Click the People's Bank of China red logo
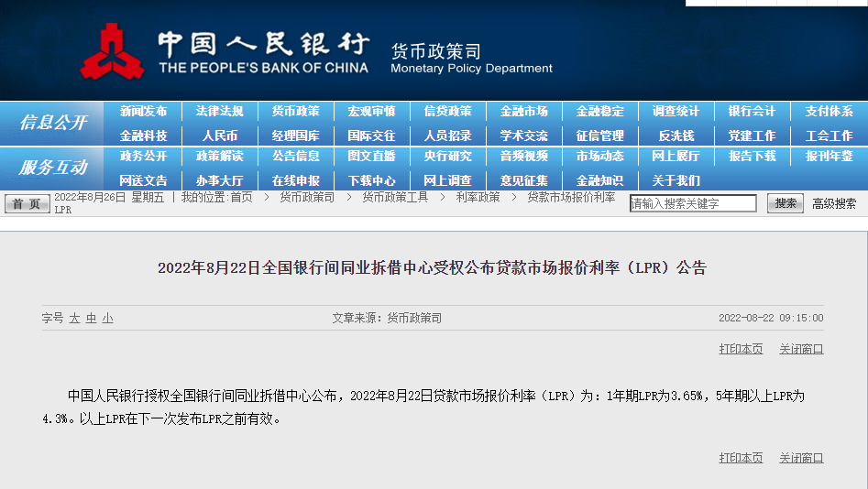 click(113, 51)
